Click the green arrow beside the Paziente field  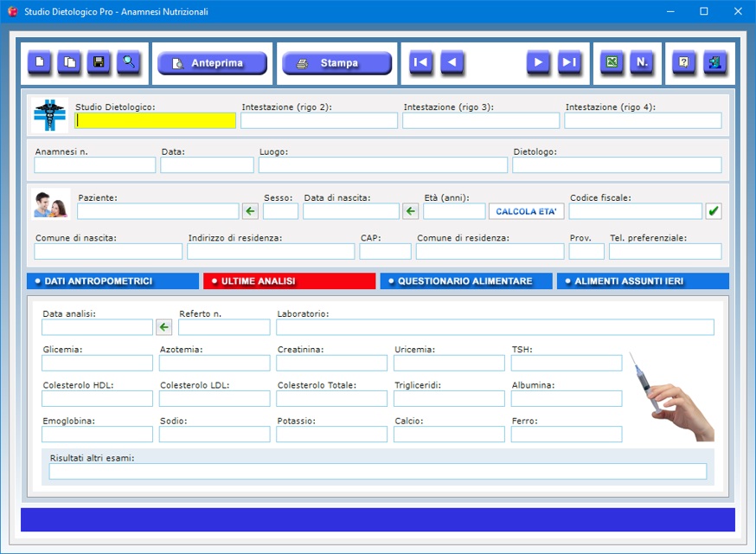250,211
